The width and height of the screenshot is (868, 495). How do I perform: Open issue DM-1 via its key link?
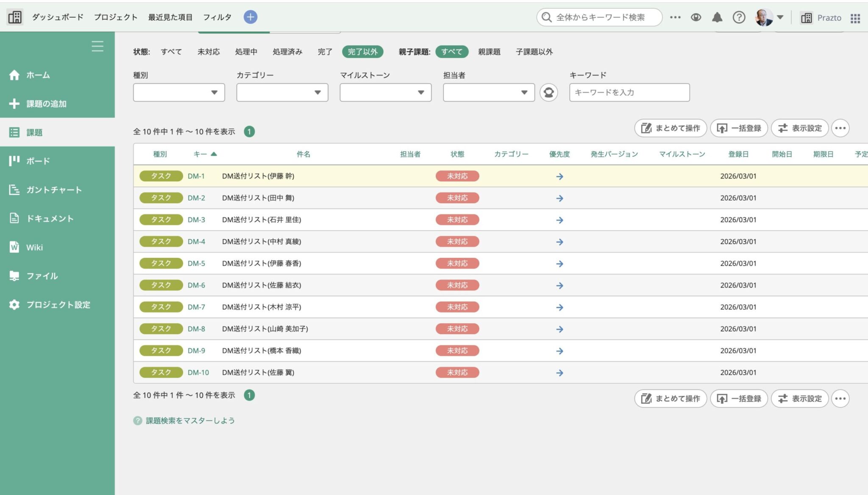click(x=196, y=176)
